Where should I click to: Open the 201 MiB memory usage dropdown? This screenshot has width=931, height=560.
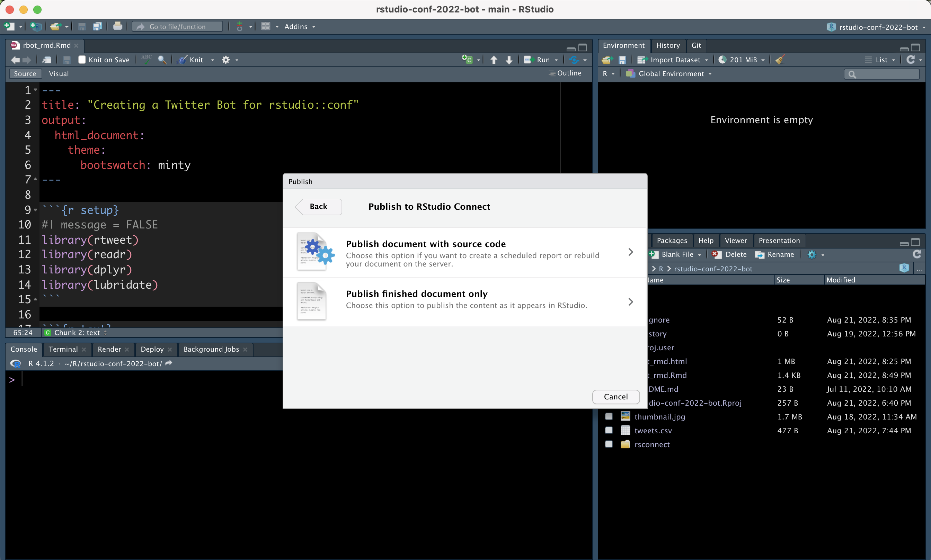point(742,60)
